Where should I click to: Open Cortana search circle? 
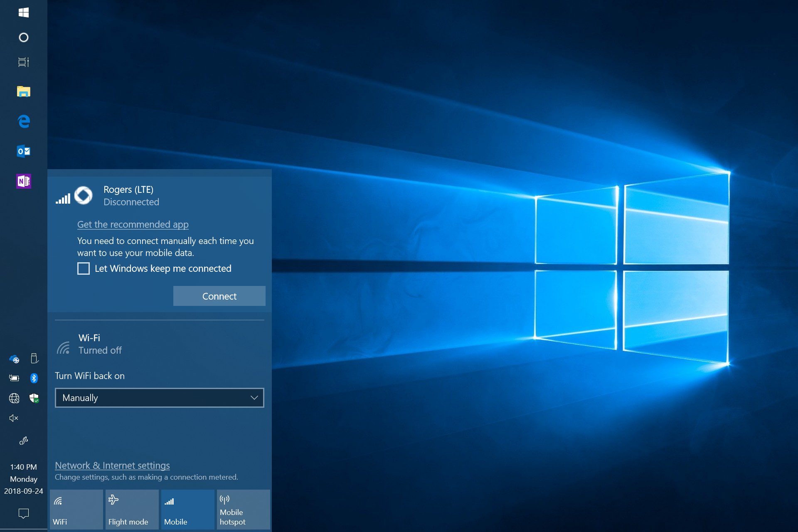point(24,37)
